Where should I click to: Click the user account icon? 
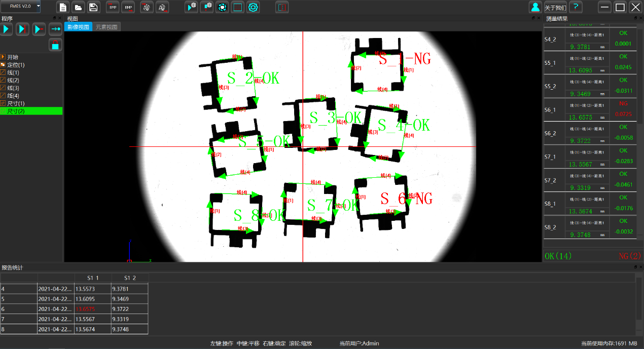coord(535,7)
